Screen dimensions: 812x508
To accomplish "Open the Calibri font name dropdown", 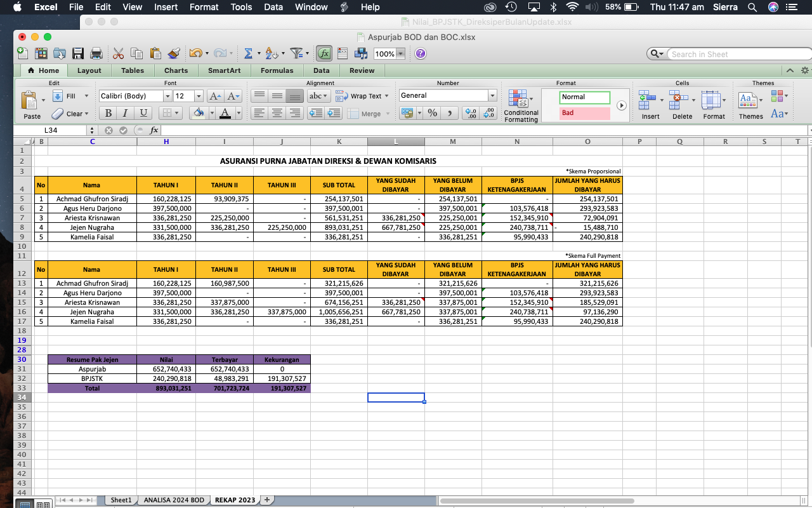I will (167, 96).
